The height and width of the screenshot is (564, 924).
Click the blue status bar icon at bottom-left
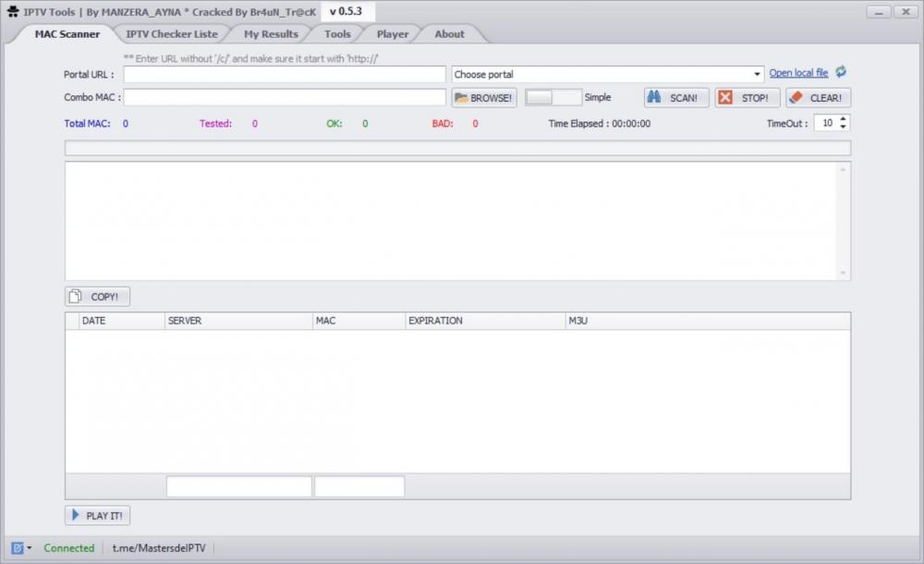tap(17, 548)
